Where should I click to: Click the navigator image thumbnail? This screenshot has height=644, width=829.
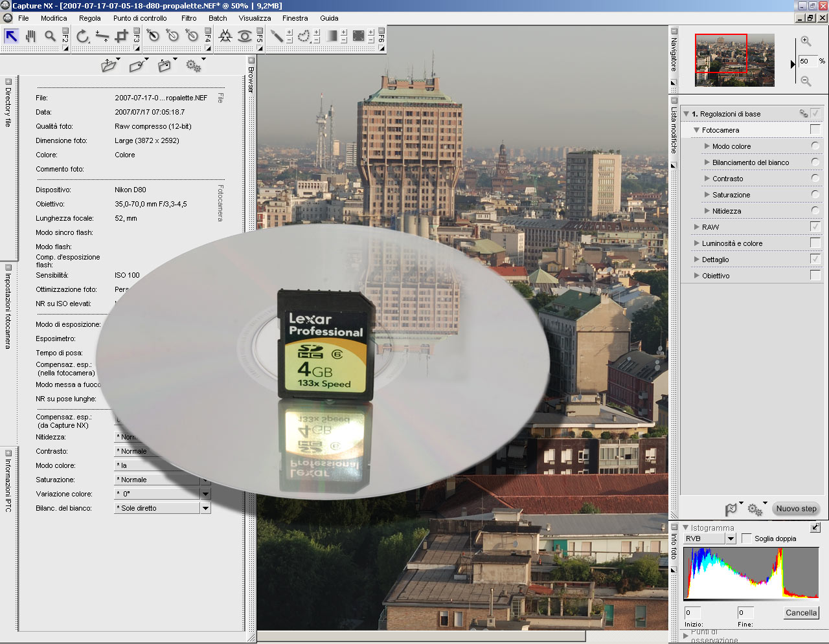(x=734, y=60)
